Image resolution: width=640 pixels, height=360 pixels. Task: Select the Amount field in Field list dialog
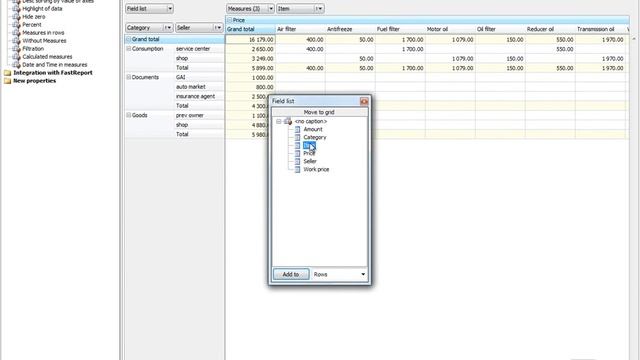click(313, 129)
